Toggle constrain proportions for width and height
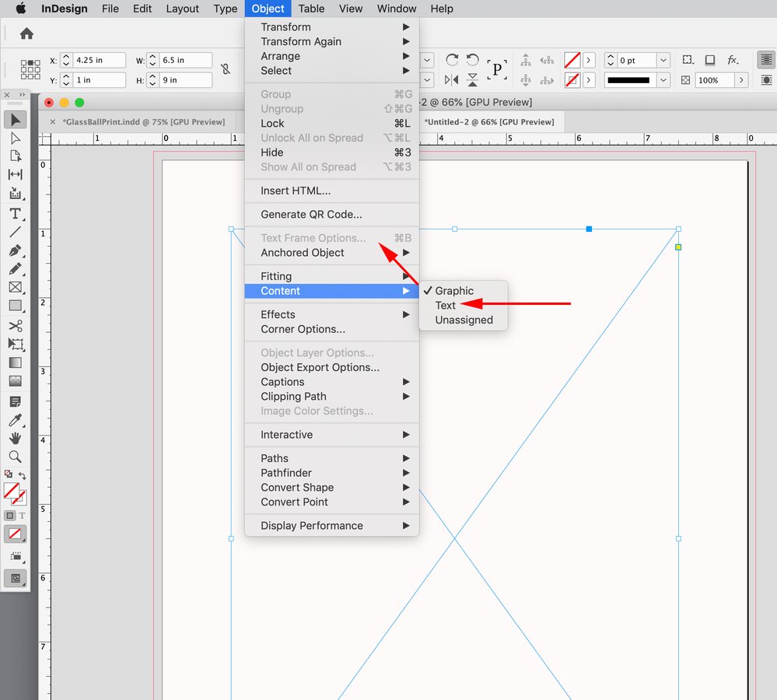Image resolution: width=777 pixels, height=700 pixels. tap(226, 69)
